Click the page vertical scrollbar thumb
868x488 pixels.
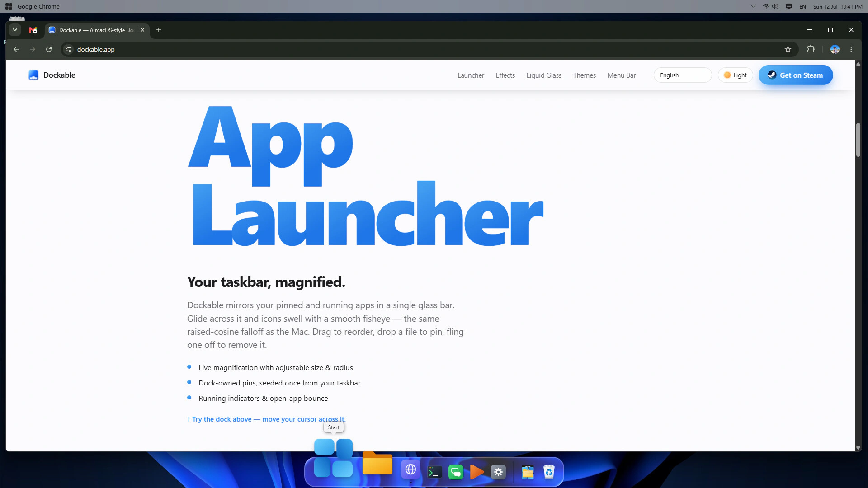858,140
